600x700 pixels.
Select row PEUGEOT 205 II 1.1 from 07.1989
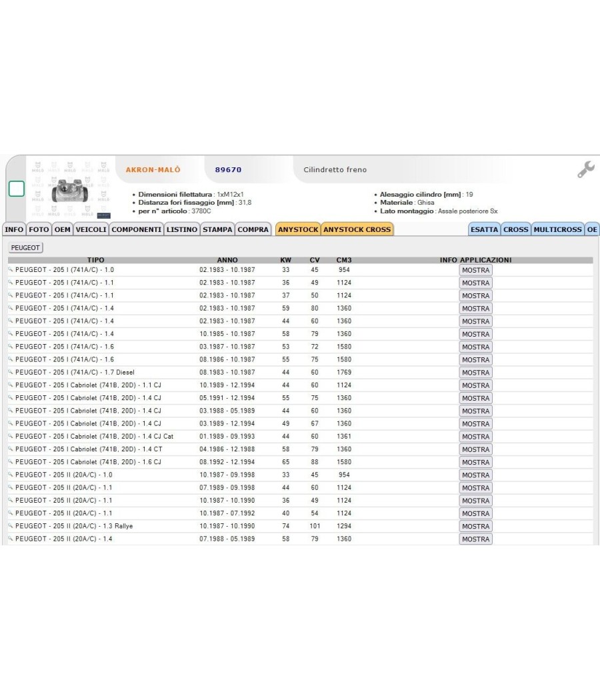300,487
